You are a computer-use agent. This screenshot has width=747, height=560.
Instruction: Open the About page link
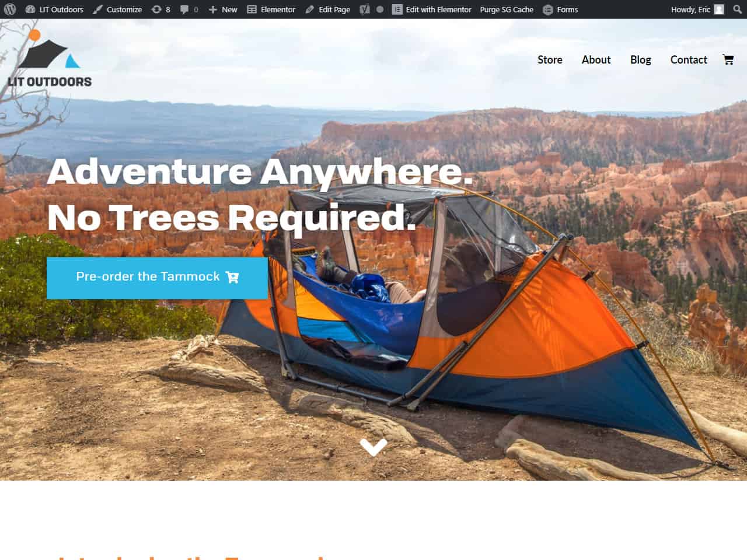click(596, 60)
